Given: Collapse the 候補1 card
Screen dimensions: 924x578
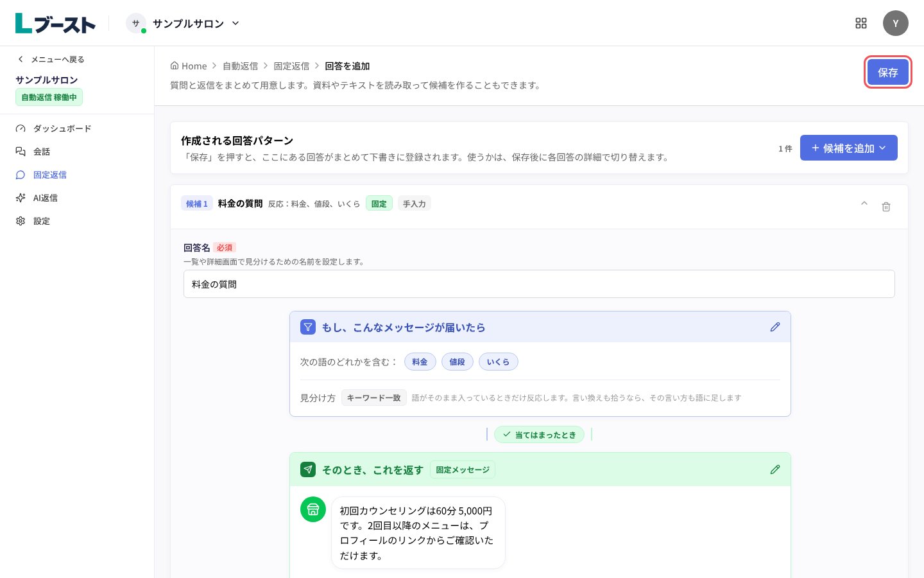Looking at the screenshot, I should coord(864,204).
